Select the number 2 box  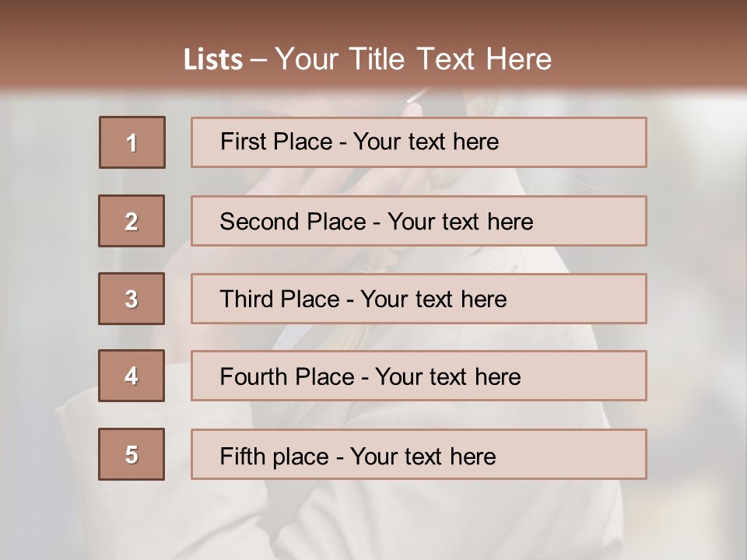pyautogui.click(x=132, y=221)
